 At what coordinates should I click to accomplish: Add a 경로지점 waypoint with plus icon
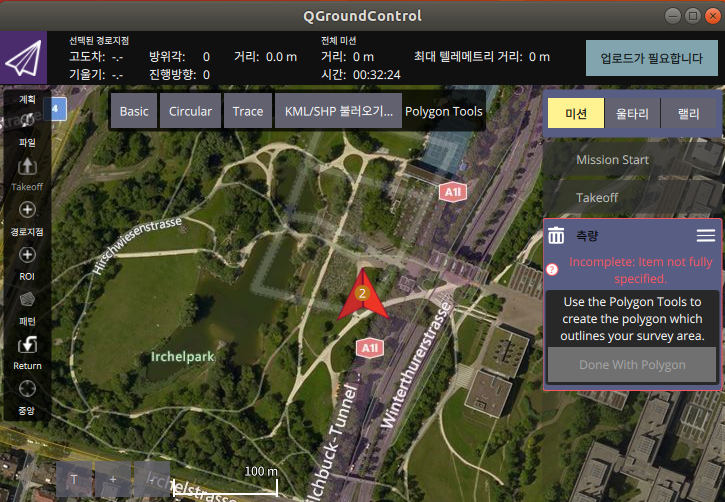(x=27, y=210)
